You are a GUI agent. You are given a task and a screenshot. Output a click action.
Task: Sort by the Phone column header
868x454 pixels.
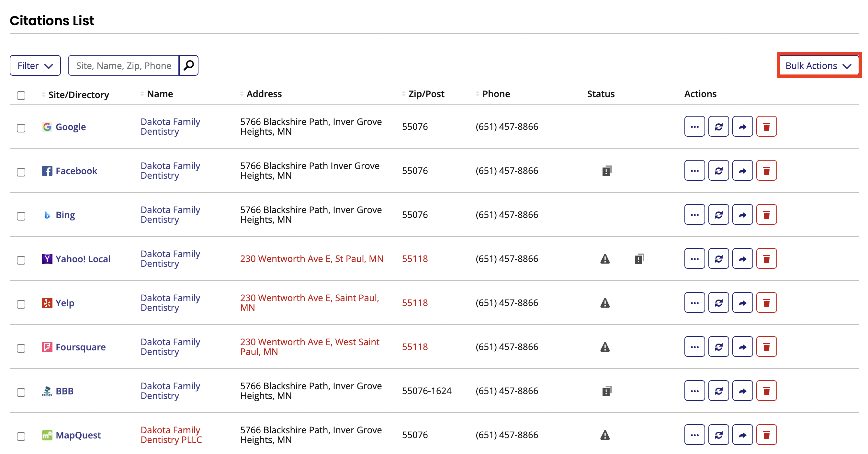(x=496, y=94)
